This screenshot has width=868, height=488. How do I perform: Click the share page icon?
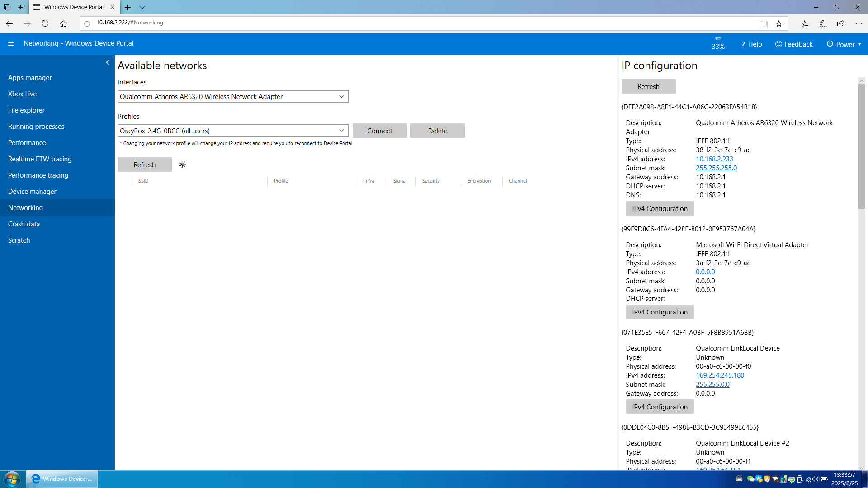click(840, 23)
